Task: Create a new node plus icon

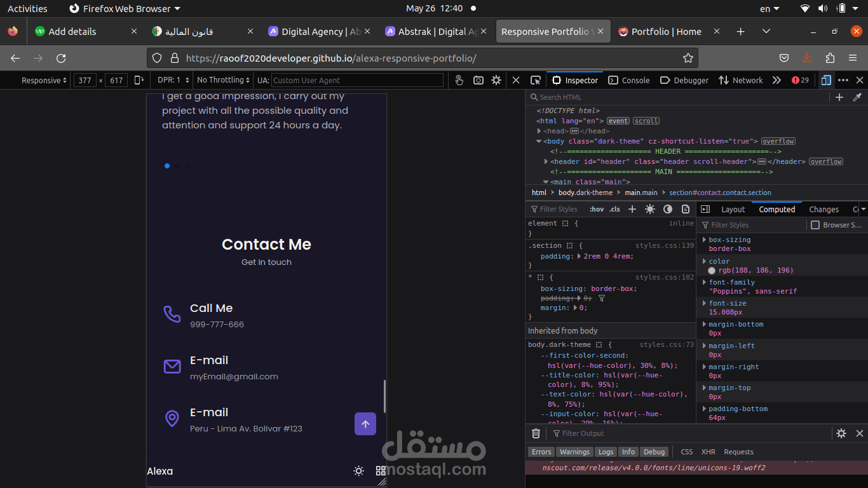Action: pos(839,97)
